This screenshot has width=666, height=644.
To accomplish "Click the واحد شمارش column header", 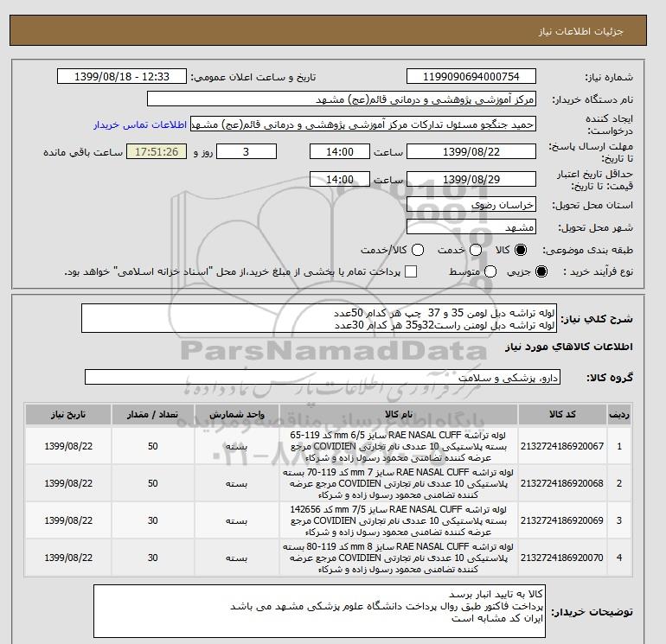I will click(237, 414).
